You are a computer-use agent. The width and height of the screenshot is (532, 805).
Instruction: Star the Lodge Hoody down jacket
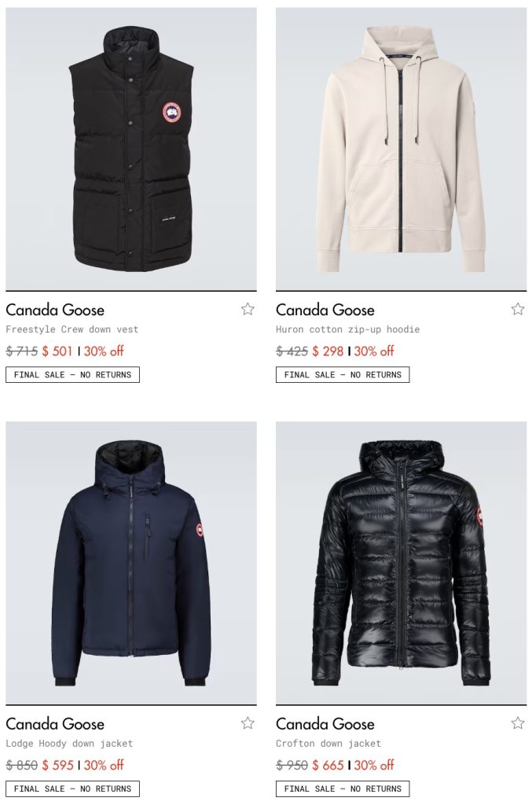tap(248, 723)
